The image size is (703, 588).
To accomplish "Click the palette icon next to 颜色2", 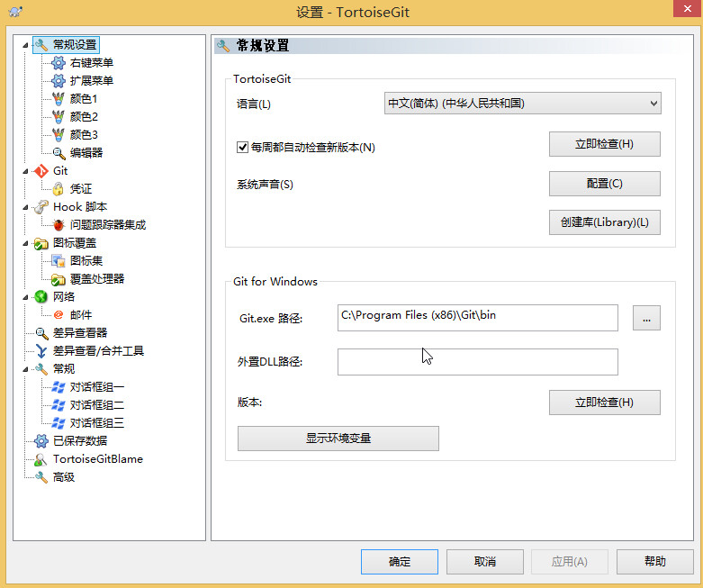I will pos(59,117).
